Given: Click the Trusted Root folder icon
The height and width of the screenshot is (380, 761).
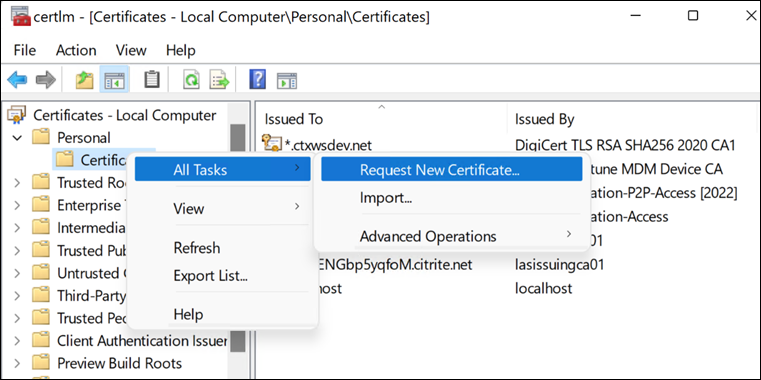Looking at the screenshot, I should 41,182.
